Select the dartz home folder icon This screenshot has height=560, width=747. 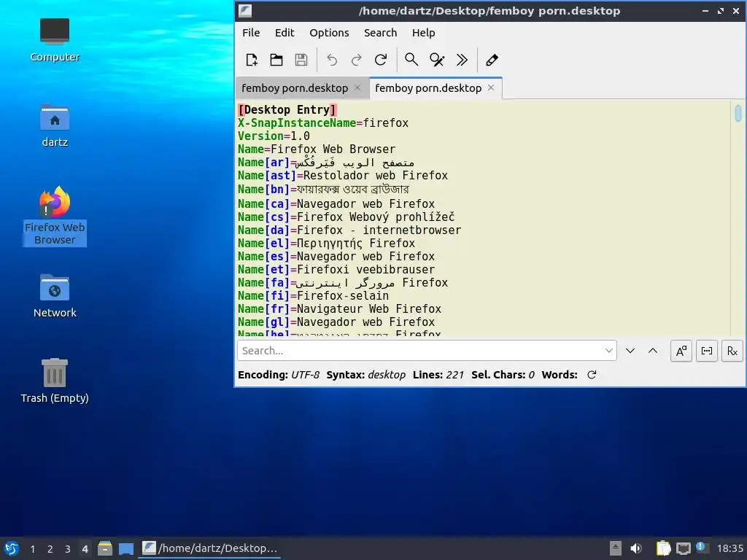pyautogui.click(x=55, y=125)
